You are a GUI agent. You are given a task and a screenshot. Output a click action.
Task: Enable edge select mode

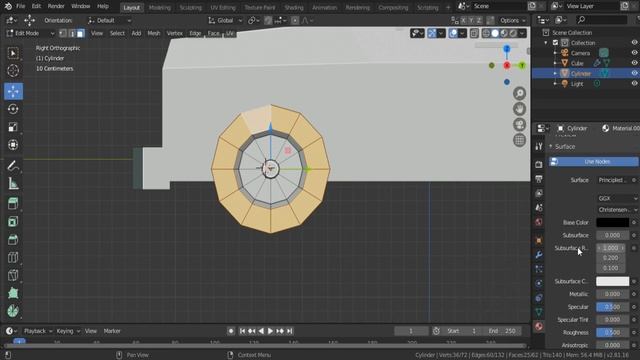point(72,33)
